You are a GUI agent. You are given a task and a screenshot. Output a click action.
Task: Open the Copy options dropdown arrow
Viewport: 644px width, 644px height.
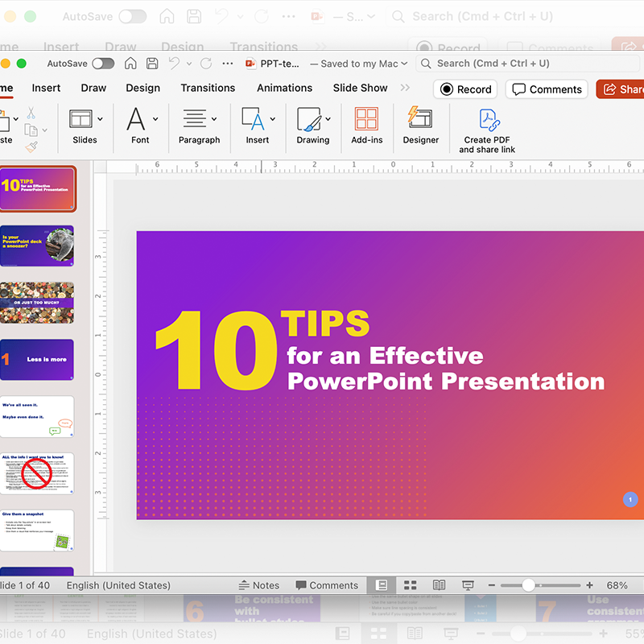pos(45,130)
